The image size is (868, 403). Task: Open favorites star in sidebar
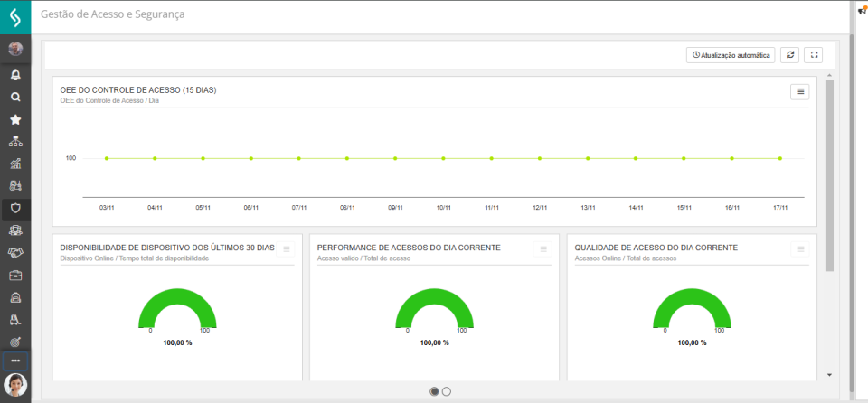(15, 119)
